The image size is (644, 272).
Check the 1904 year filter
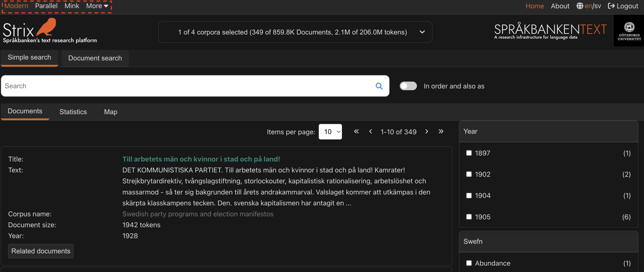469,196
